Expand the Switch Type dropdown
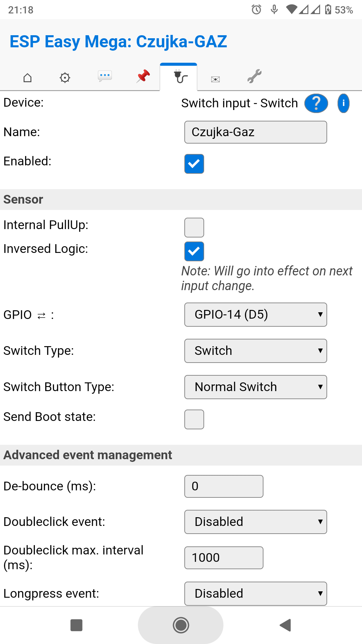 (x=256, y=351)
